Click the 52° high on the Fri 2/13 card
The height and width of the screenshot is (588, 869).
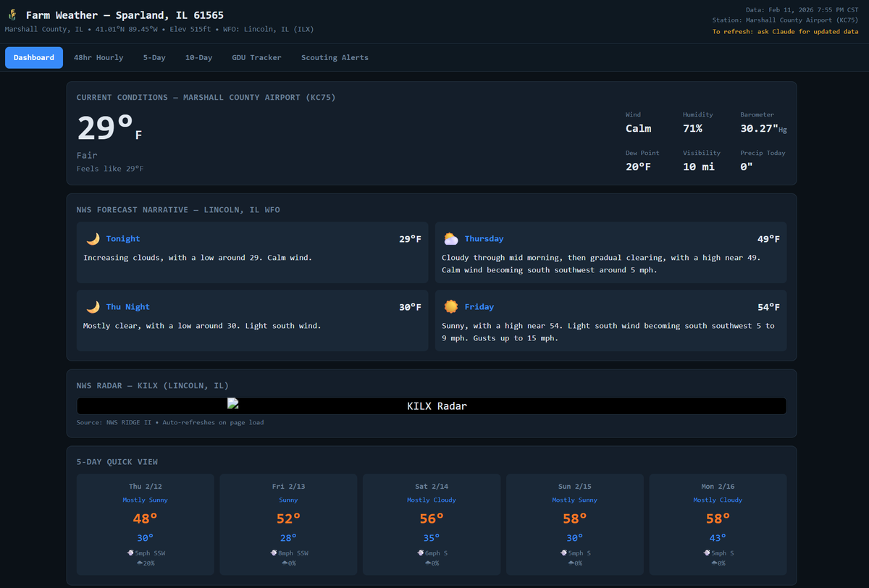pos(288,518)
